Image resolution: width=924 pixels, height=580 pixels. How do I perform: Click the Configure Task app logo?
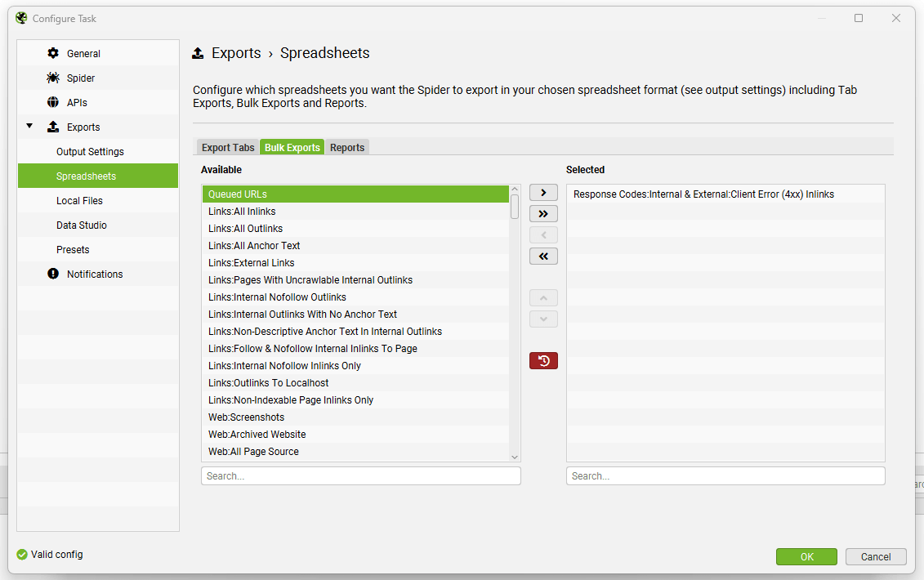point(21,18)
